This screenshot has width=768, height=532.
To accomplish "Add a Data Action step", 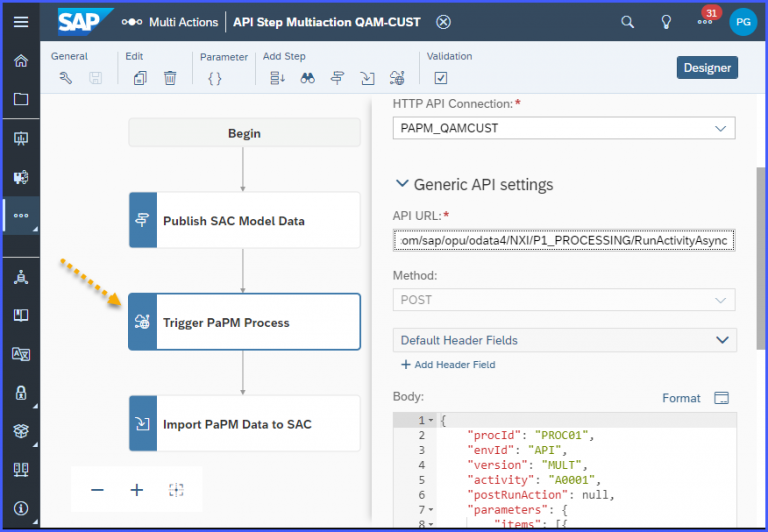I will [x=277, y=78].
